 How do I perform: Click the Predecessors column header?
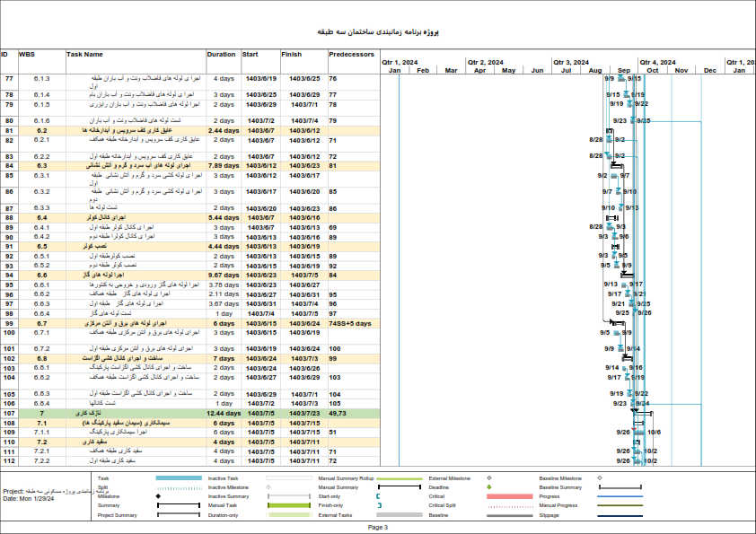[352, 54]
